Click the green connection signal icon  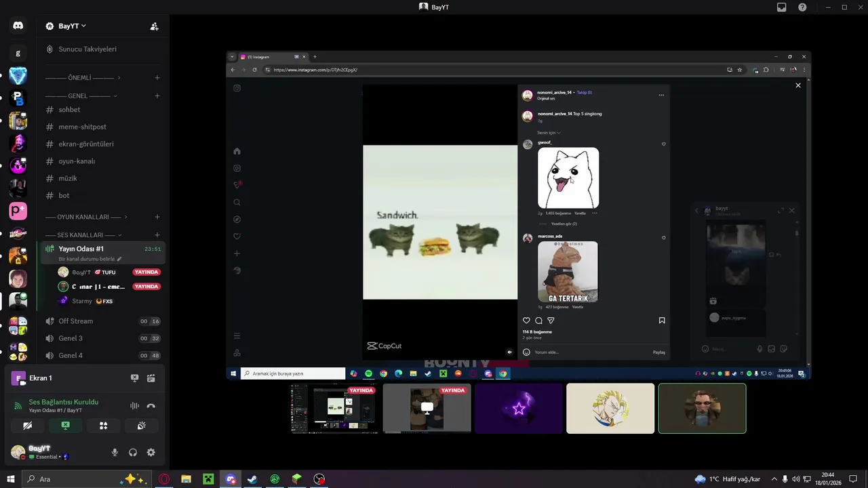18,406
